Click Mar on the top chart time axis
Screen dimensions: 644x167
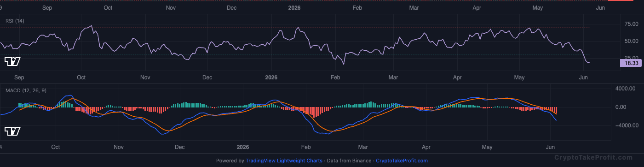pyautogui.click(x=414, y=8)
